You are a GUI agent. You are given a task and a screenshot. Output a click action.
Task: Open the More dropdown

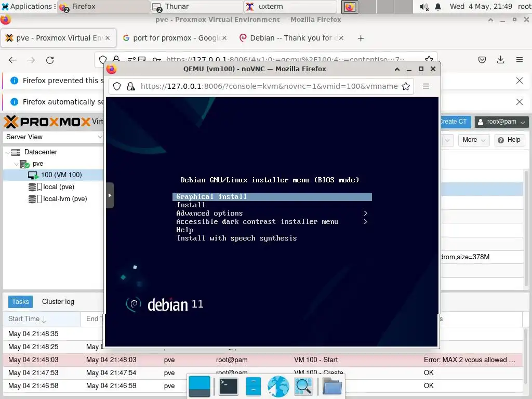click(474, 140)
